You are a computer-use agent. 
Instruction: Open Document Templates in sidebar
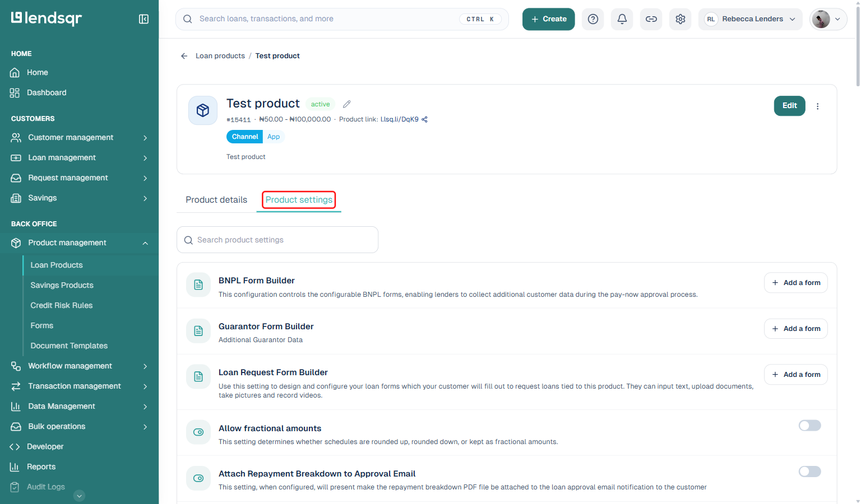pyautogui.click(x=69, y=346)
